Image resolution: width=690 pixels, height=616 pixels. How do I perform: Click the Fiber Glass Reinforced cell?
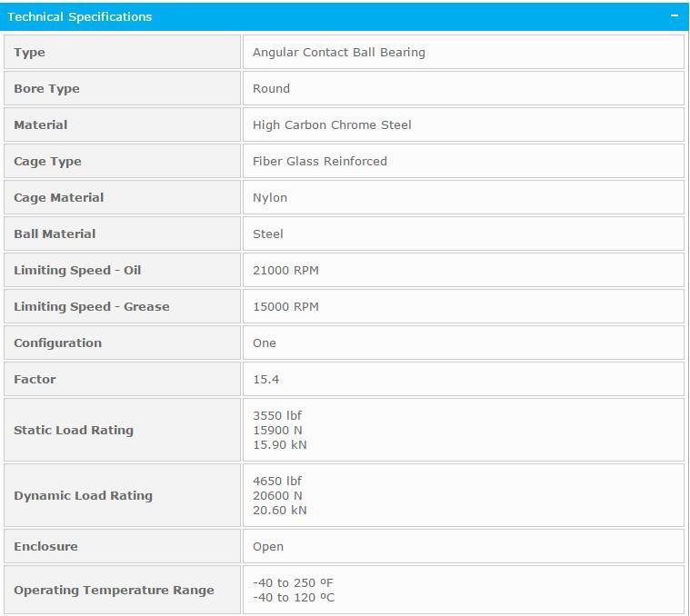(x=320, y=161)
